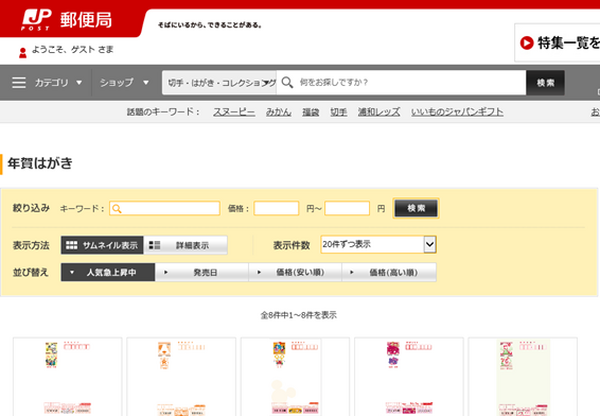
Task: Open the 浦和レッズ keyword link
Action: pyautogui.click(x=379, y=112)
